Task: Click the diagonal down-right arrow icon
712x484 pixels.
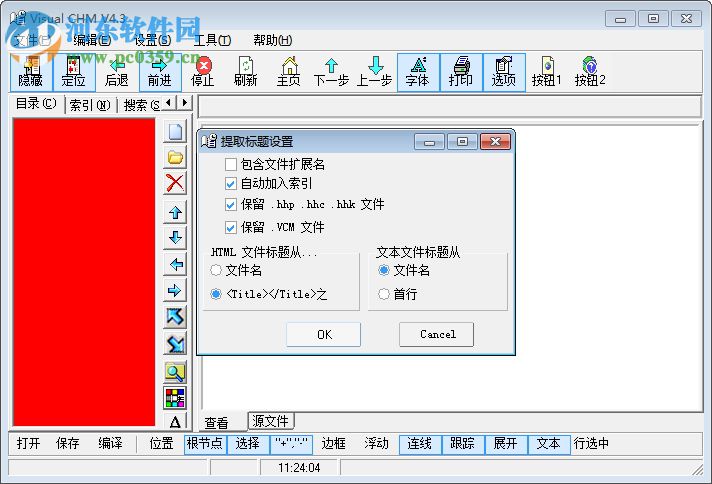Action: 175,344
